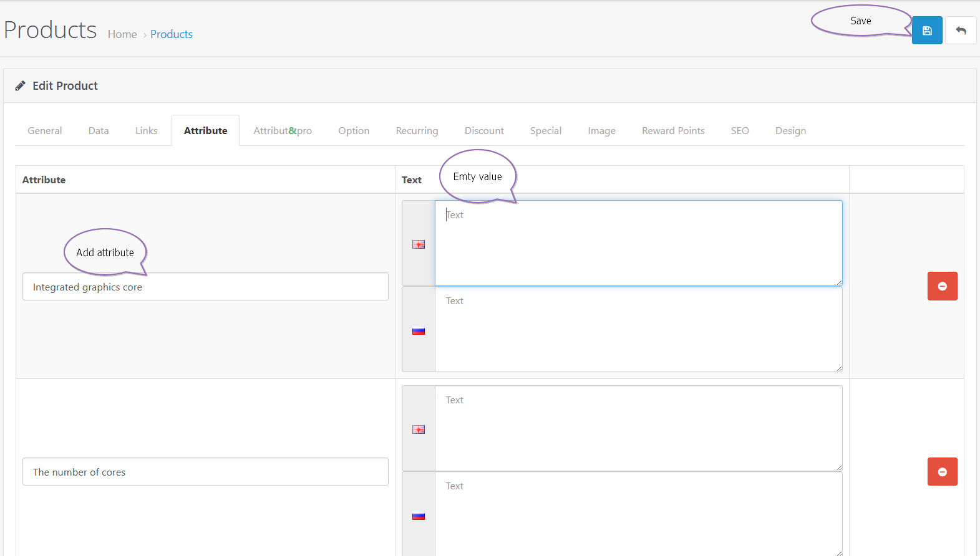Open the Attribut&pro tab
980x556 pixels.
(x=283, y=130)
